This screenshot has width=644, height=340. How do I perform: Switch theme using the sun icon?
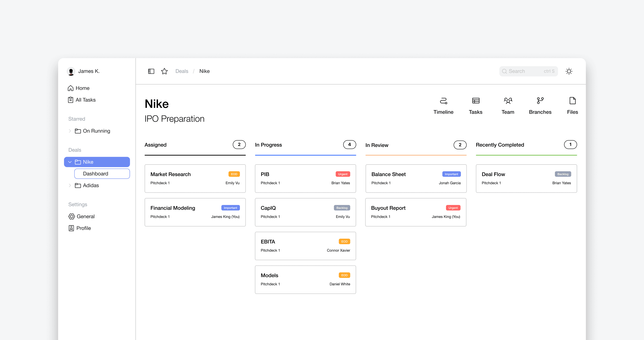[569, 71]
